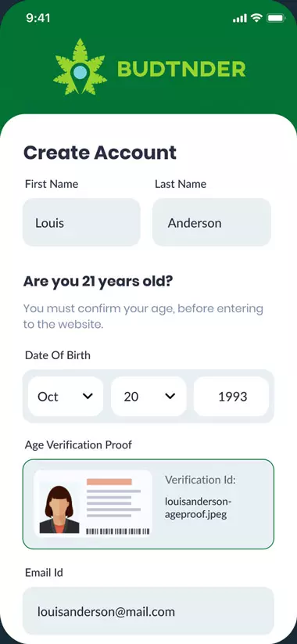Click the louisanderson-ageproof.jpeg file name
This screenshot has height=644, width=297.
click(x=199, y=508)
